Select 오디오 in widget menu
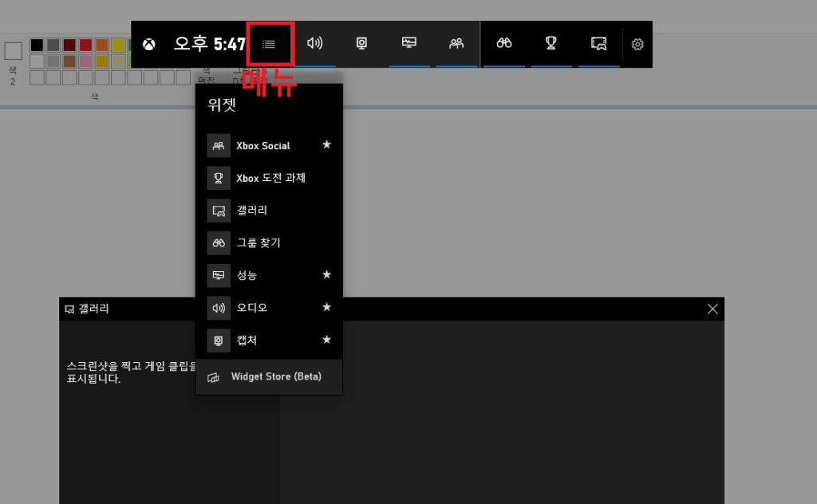This screenshot has height=504, width=817. click(269, 308)
